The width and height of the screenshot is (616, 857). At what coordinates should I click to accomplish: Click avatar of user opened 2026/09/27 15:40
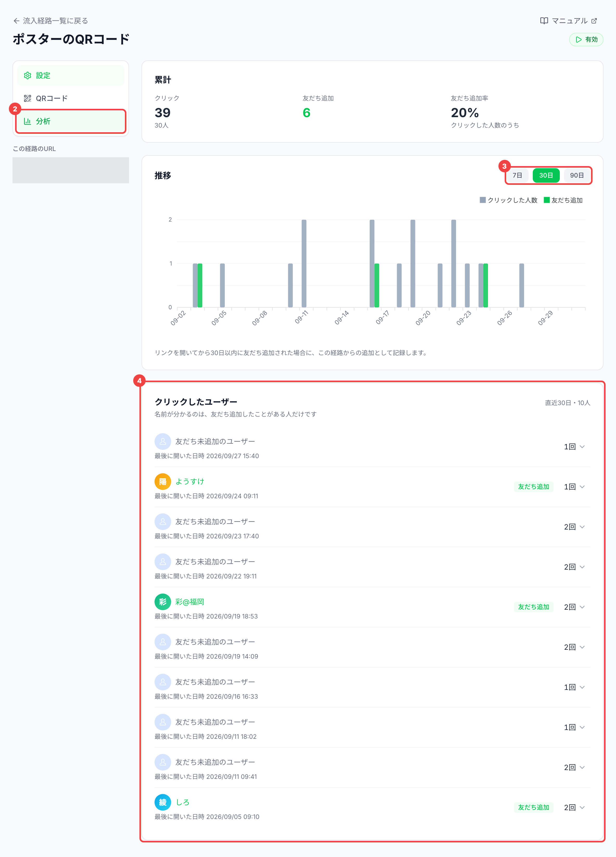[163, 441]
